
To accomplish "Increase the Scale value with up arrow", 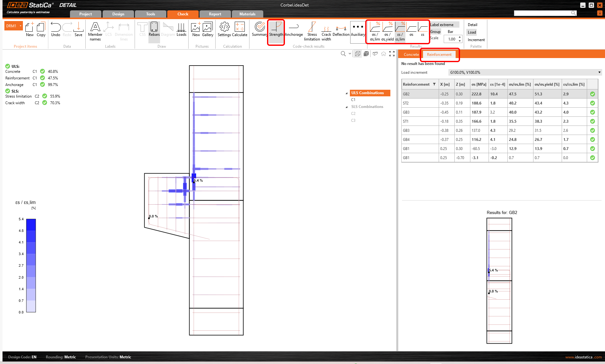I will coord(460,37).
